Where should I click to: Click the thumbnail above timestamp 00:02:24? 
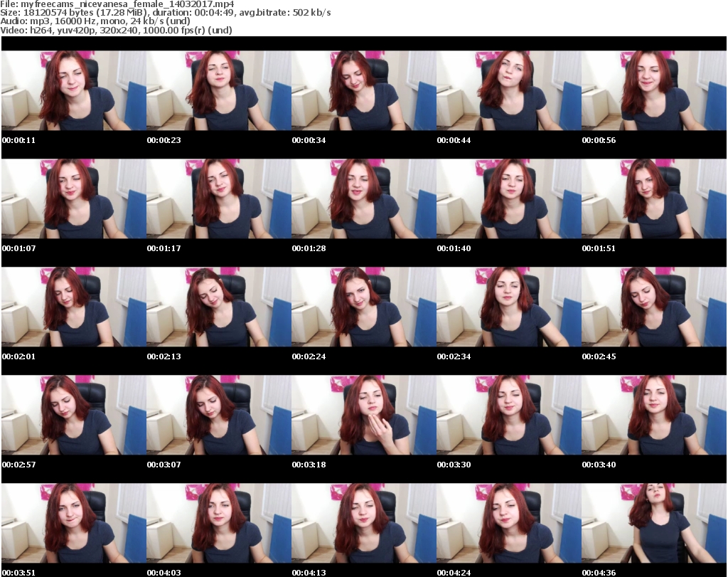(364, 307)
